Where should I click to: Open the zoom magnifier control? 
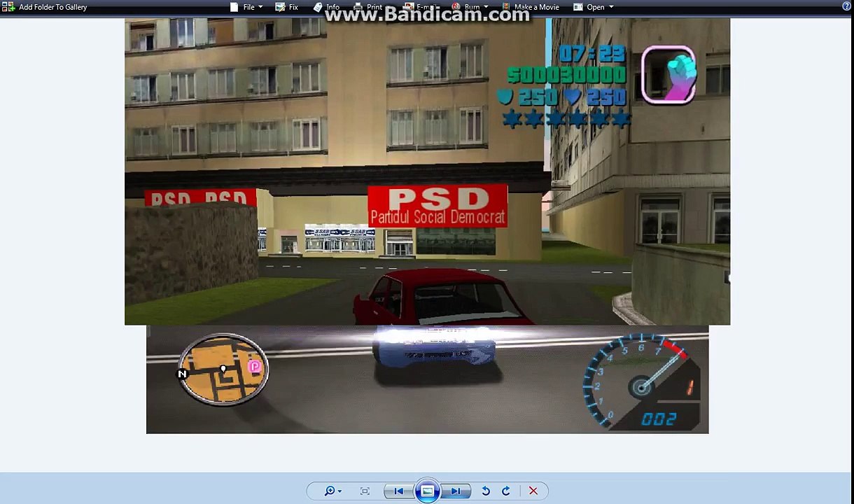[332, 491]
